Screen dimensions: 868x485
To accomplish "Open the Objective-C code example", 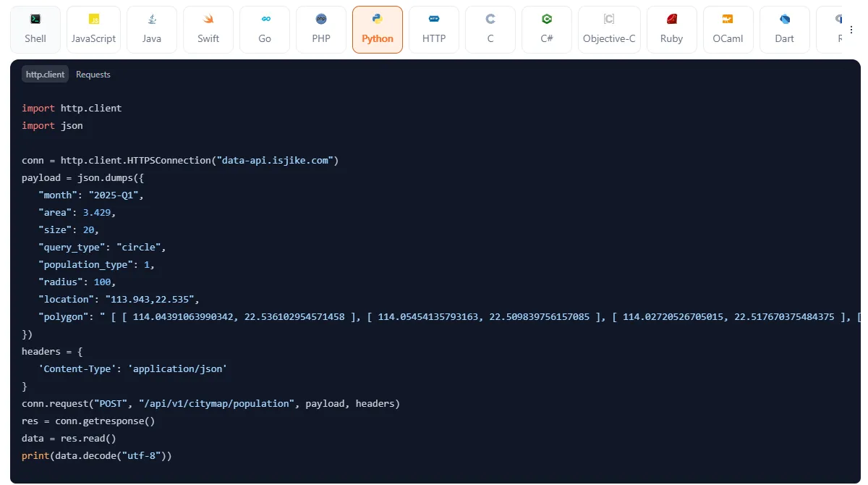I will tap(609, 30).
